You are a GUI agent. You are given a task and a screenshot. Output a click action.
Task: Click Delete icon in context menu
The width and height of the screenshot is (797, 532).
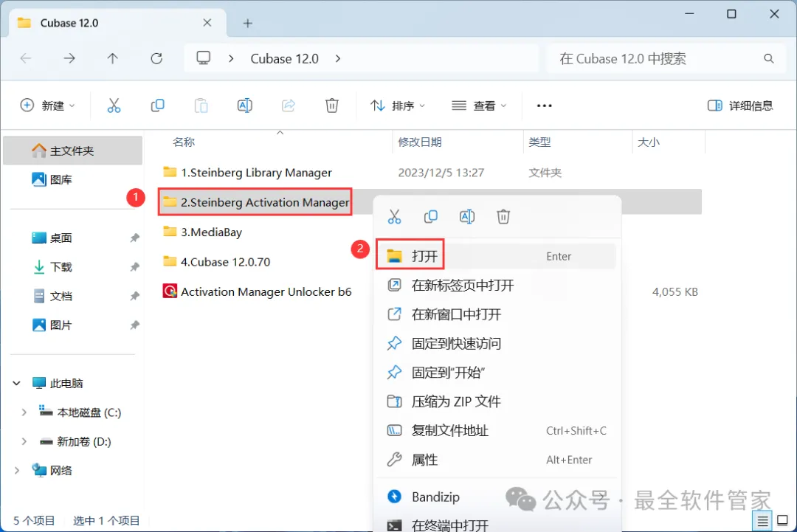pos(503,216)
